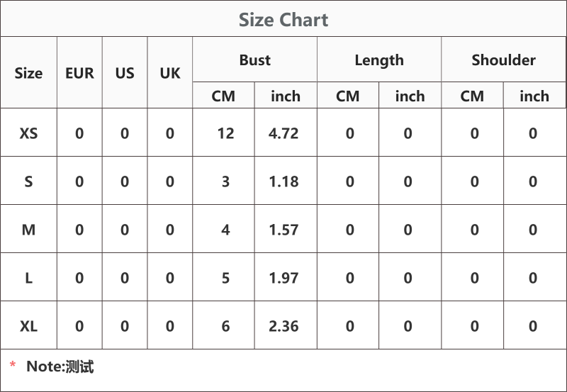Select the Size column header
Screen dimensions: 567x392
pos(28,73)
